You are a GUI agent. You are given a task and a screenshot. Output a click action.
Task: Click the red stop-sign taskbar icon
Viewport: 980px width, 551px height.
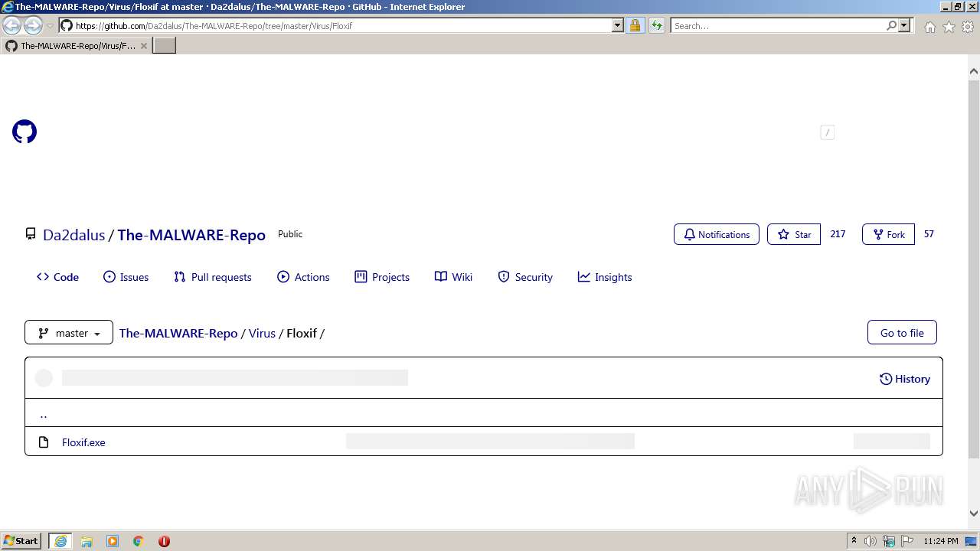click(x=164, y=541)
